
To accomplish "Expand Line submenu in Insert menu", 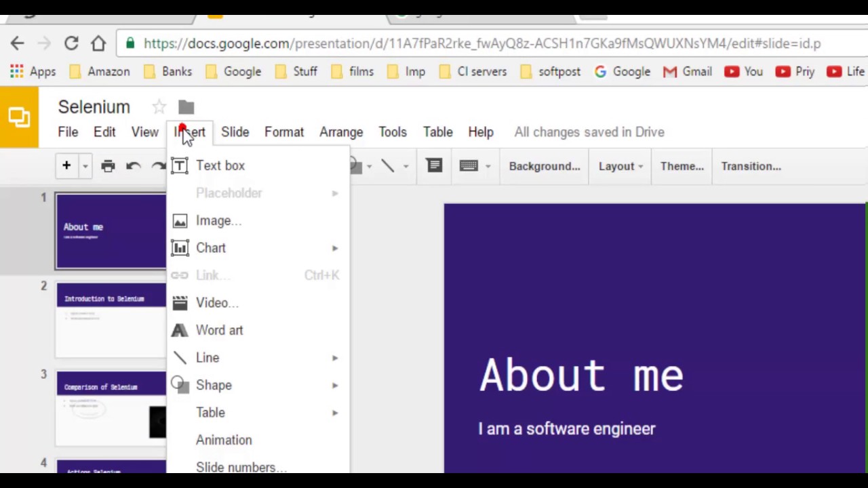I will click(258, 358).
